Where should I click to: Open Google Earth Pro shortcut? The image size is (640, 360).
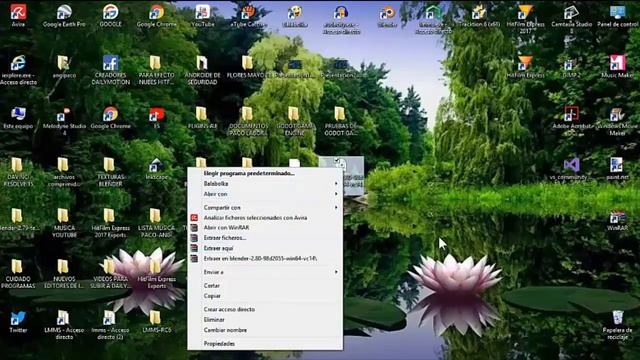[64, 16]
